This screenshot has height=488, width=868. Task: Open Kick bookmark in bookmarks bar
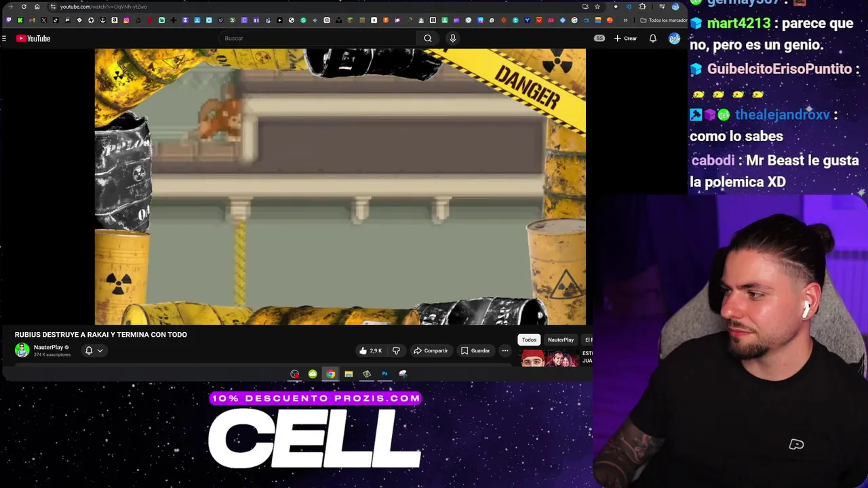point(20,20)
